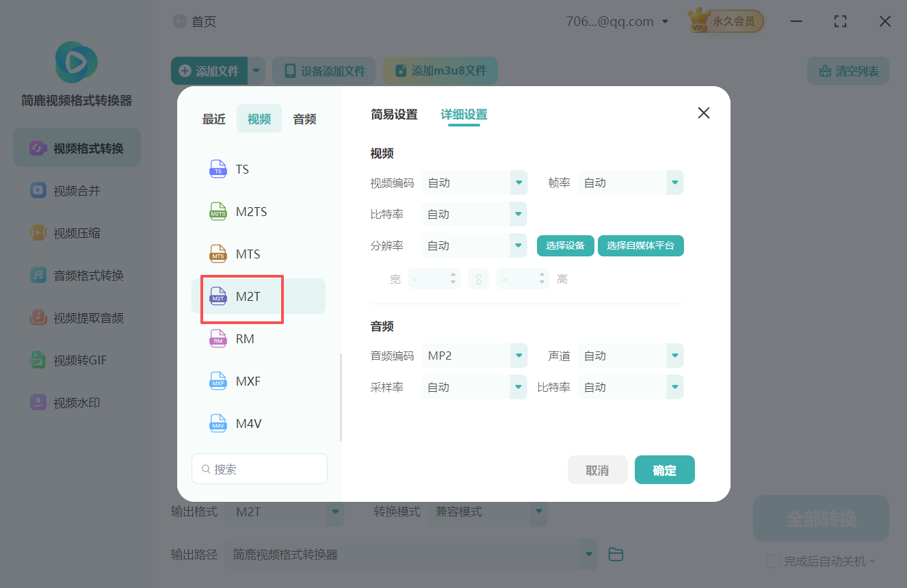
Task: Switch to the 音频 format tab
Action: pos(304,118)
